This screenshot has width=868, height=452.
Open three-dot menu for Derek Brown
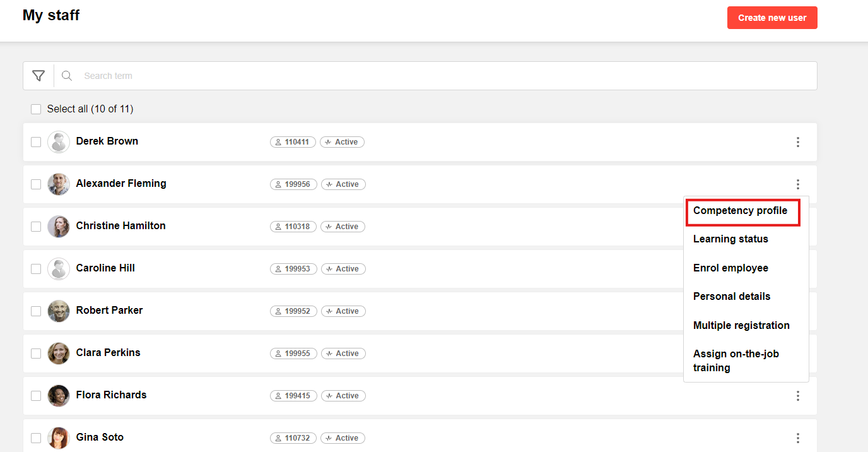(798, 142)
